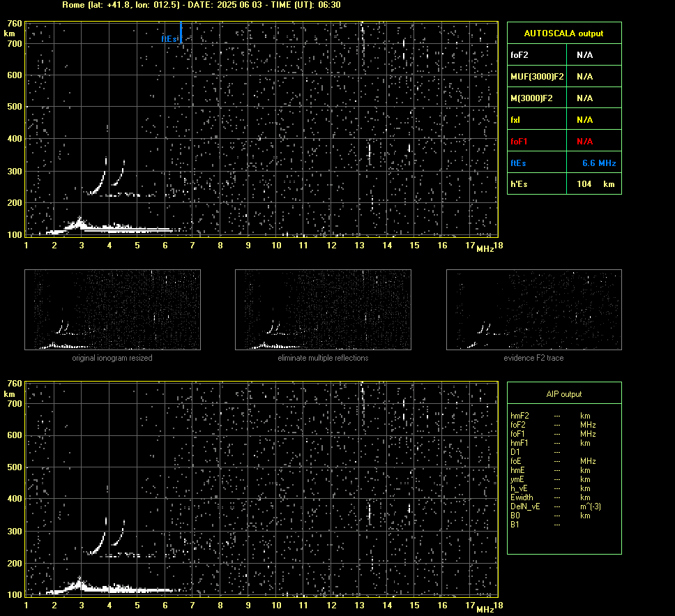
Task: Click the '6.6 MHz' ftEs value
Action: [599, 163]
